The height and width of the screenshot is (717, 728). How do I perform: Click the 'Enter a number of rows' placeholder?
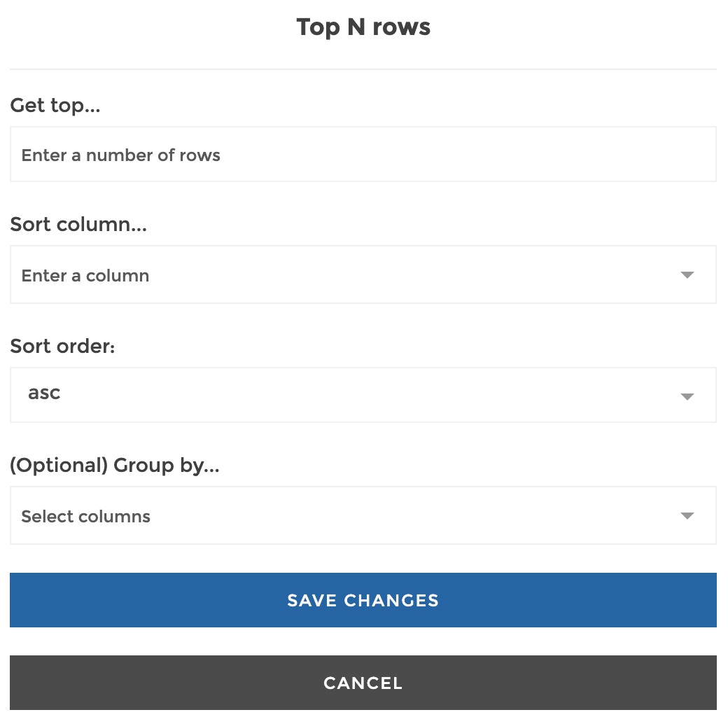120,155
